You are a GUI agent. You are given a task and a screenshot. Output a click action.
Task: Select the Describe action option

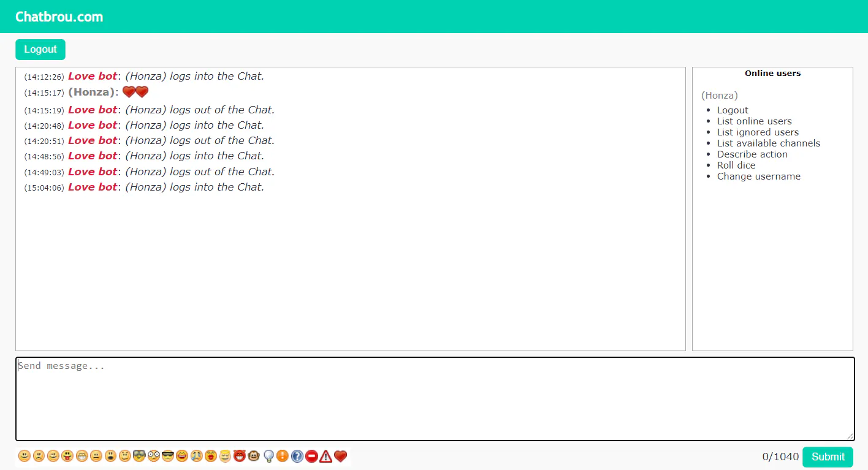point(752,154)
